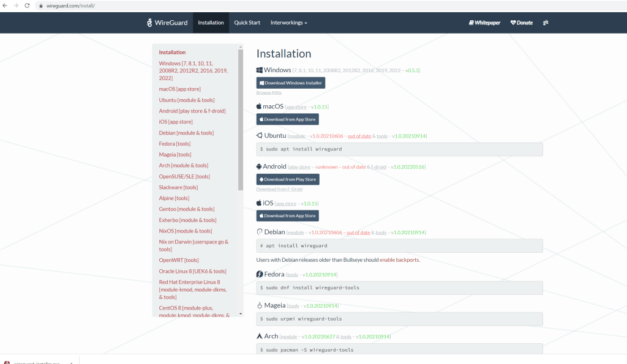627x364 pixels.
Task: Open the Donate link in navbar
Action: (x=522, y=23)
